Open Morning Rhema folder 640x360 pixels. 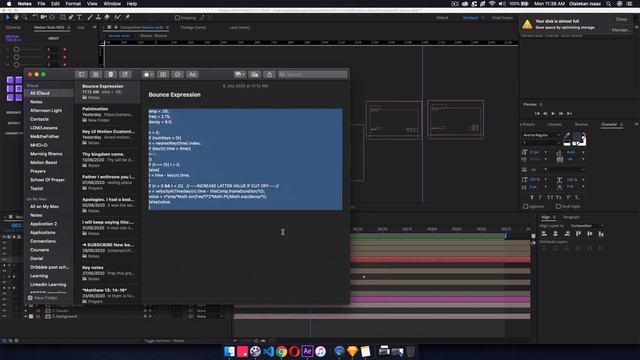click(x=46, y=153)
